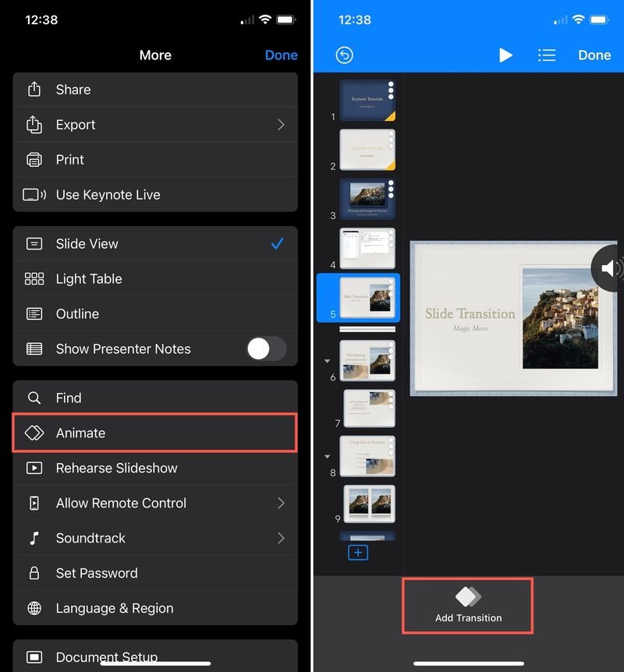Select slide 4 thumbnail
Viewport: 624px width, 672px height.
367,248
